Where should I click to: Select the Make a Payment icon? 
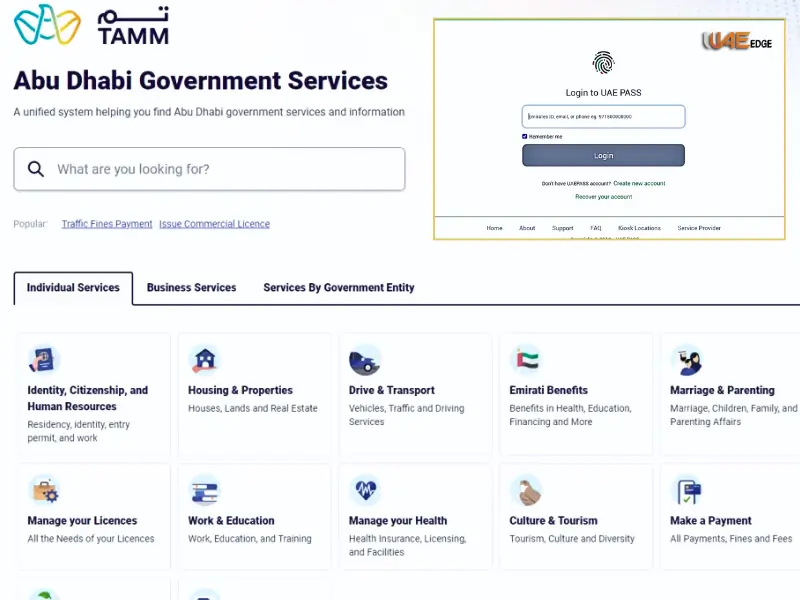[687, 490]
